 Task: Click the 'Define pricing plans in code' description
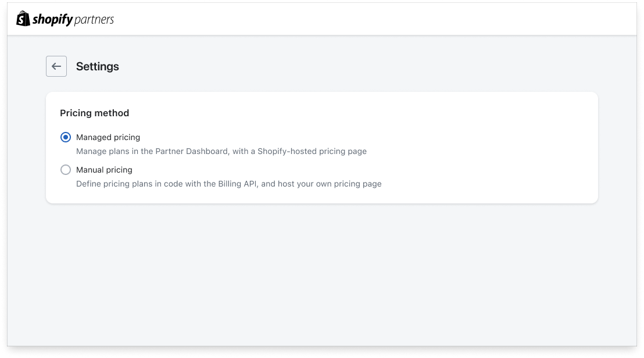coord(229,184)
